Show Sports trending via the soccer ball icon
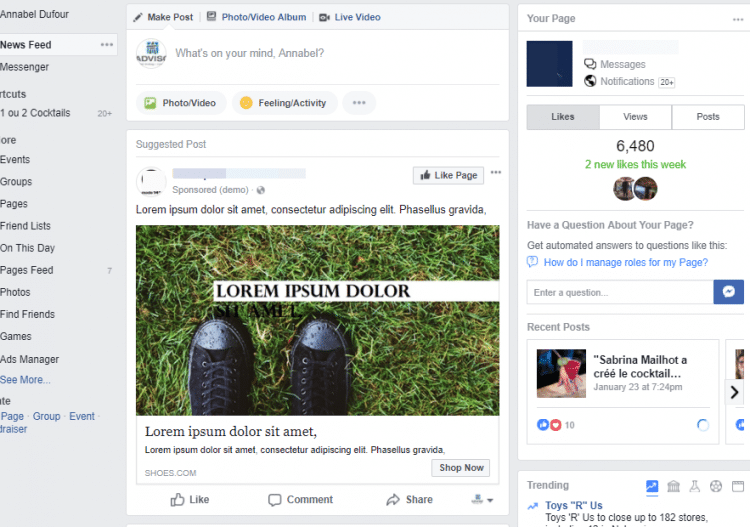Image resolution: width=750 pixels, height=527 pixels. click(x=716, y=486)
